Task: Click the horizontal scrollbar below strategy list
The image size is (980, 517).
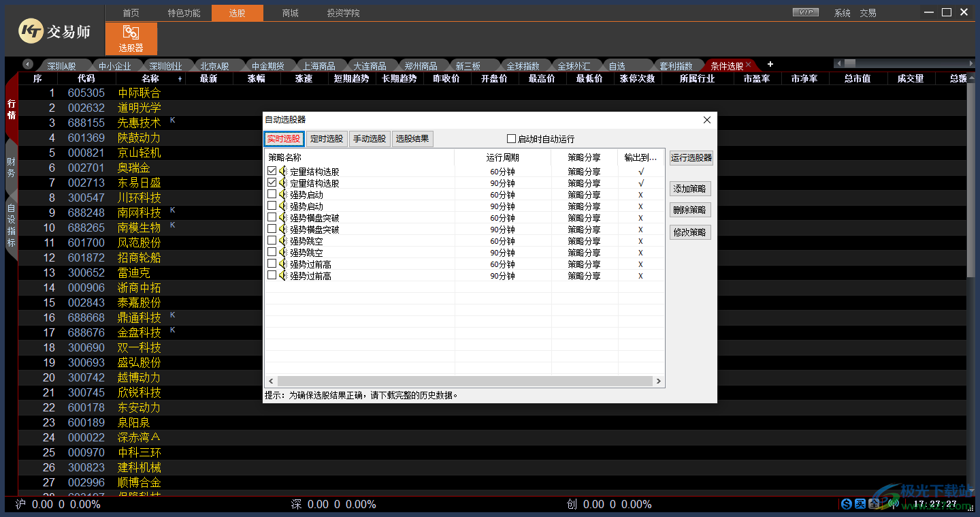Action: click(463, 381)
